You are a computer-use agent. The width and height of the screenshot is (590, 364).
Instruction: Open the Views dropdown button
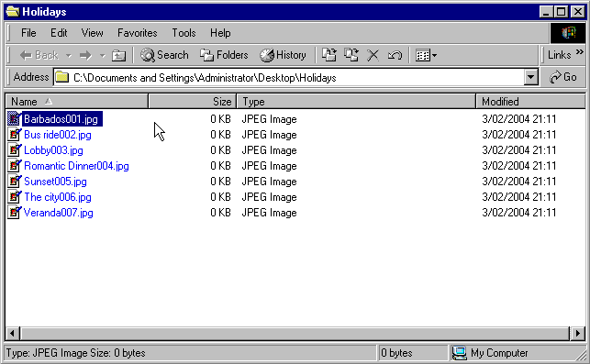426,55
